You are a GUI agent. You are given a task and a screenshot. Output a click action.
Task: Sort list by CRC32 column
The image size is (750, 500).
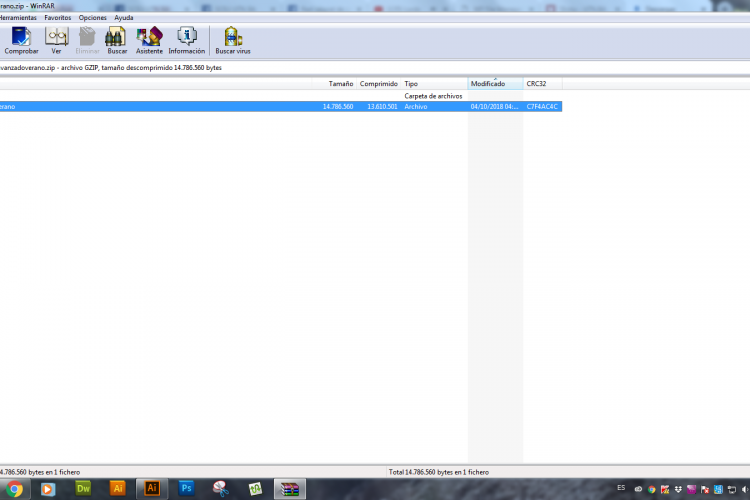(537, 84)
